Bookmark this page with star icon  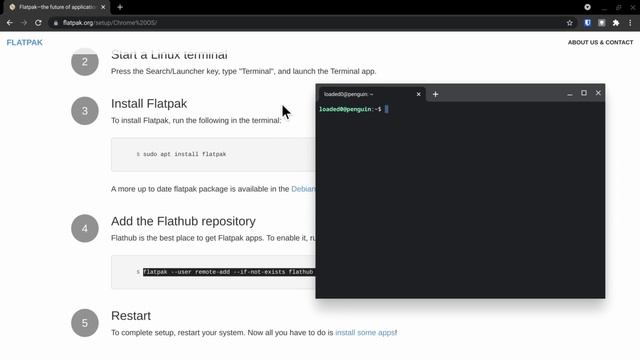click(x=570, y=23)
